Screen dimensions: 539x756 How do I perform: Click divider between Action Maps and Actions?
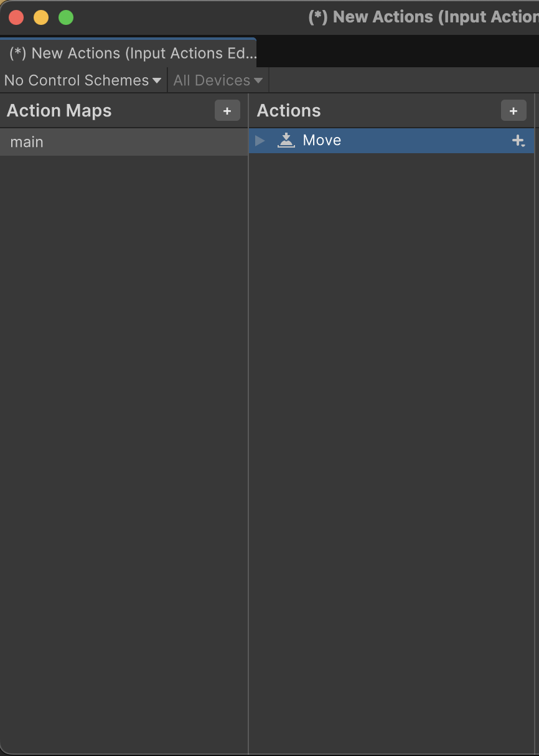pos(248,436)
